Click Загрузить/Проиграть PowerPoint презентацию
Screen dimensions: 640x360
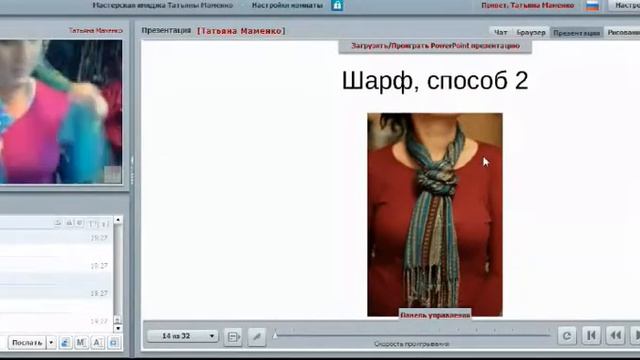click(435, 46)
